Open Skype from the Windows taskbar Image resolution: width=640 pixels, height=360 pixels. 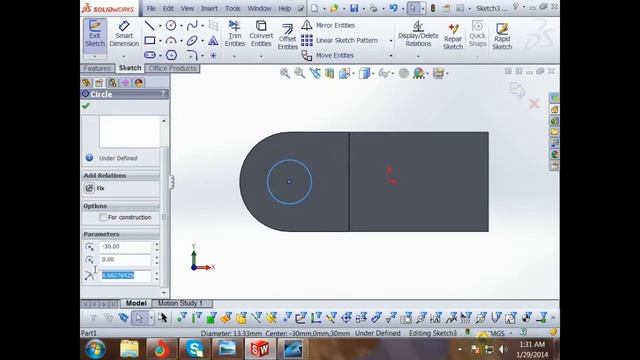(195, 349)
